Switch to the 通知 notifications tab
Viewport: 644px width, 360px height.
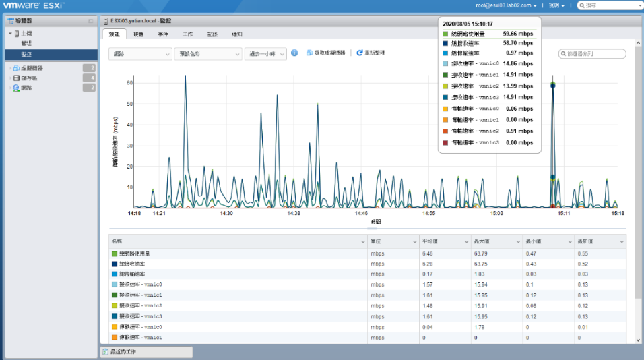[237, 34]
